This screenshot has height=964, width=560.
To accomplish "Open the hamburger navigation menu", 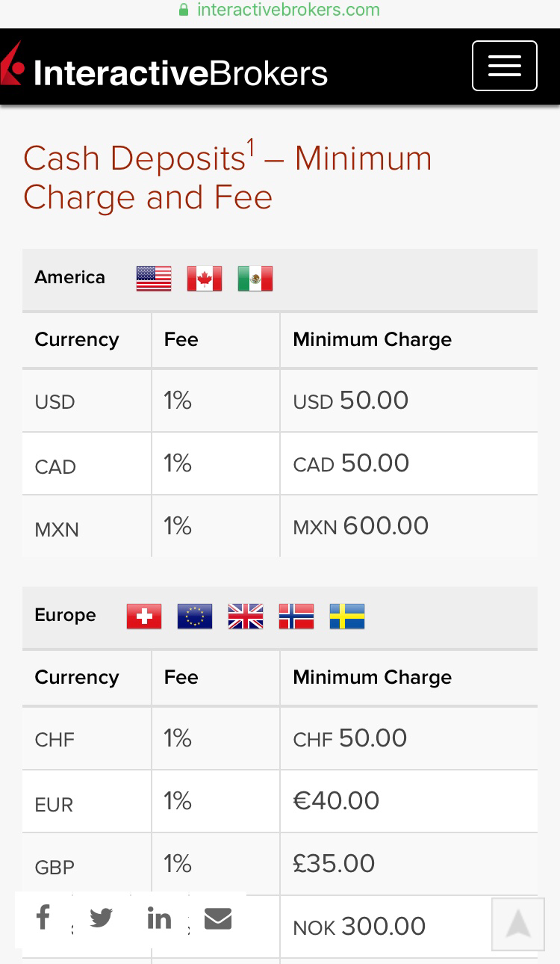I will (x=504, y=66).
